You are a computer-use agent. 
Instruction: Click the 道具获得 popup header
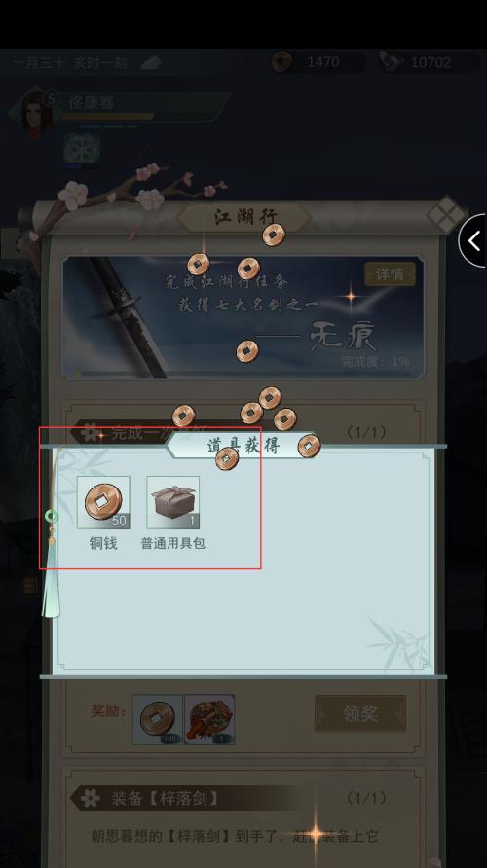(243, 445)
